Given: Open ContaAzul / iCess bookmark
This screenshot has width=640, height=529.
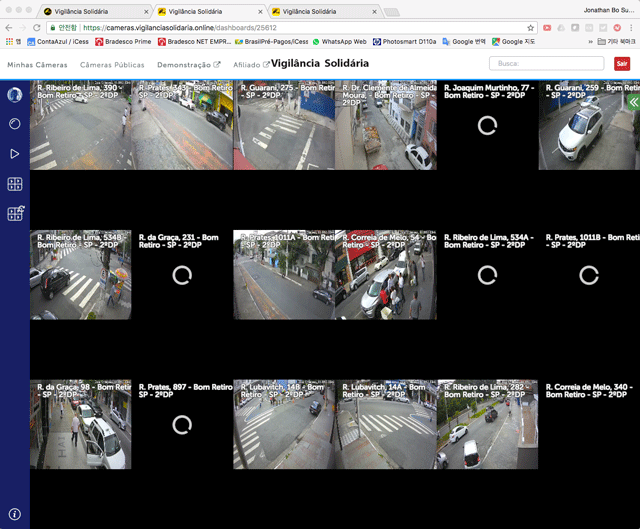Looking at the screenshot, I should (58, 42).
